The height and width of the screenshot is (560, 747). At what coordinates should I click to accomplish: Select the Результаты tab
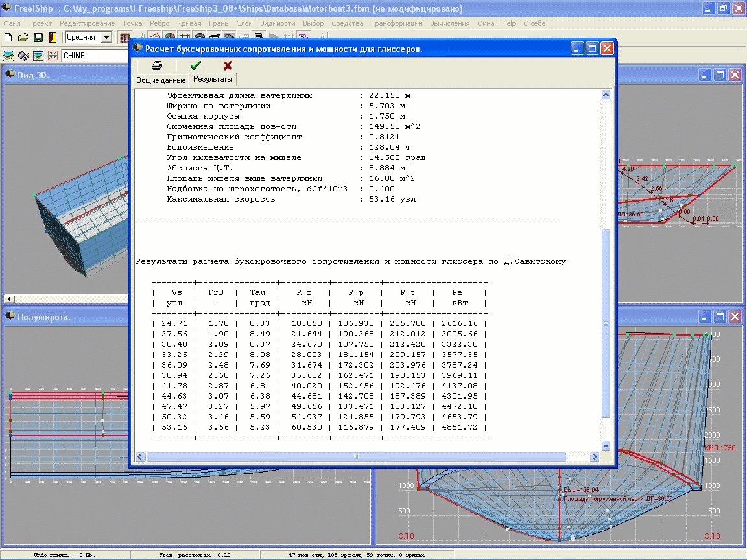point(213,79)
